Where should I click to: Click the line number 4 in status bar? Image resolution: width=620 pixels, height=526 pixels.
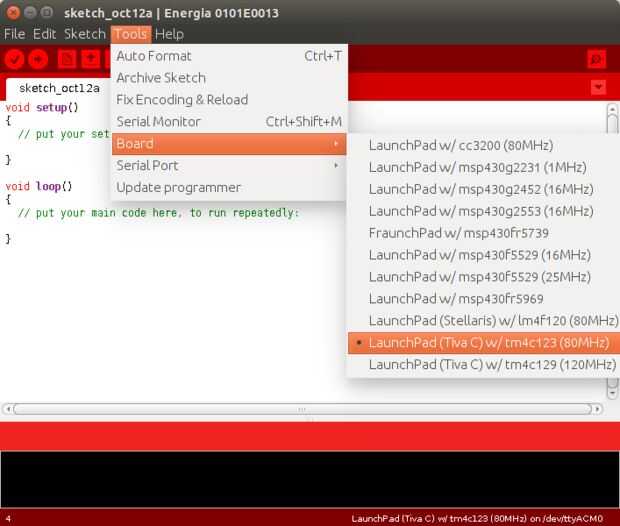tap(8, 518)
